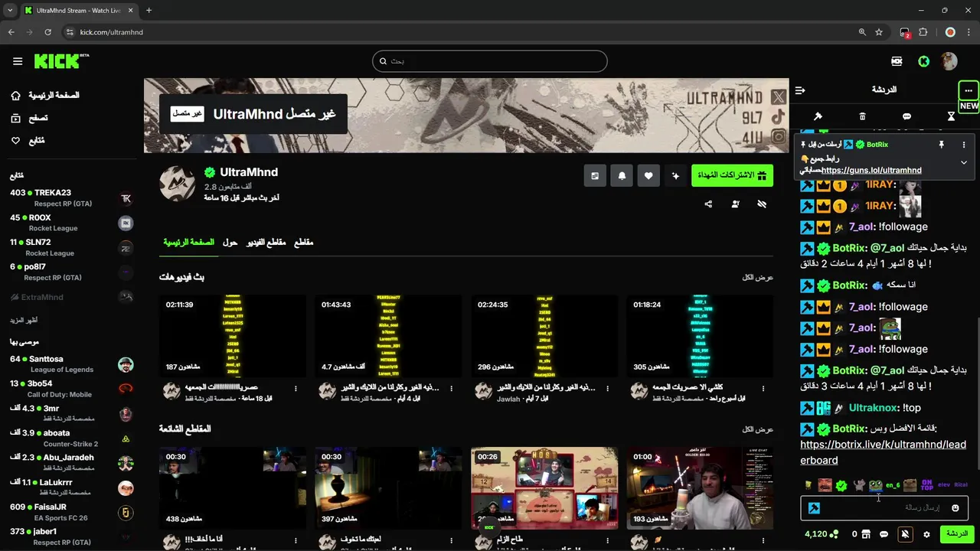Viewport: 980px width, 551px height.
Task: Unpin the BotRix pinned message with the pin icon
Action: 941,145
